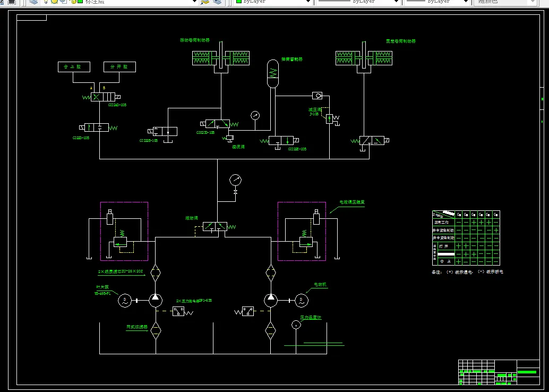Select the 网式过滤器 label text
The height and width of the screenshot is (392, 549).
tap(137, 327)
